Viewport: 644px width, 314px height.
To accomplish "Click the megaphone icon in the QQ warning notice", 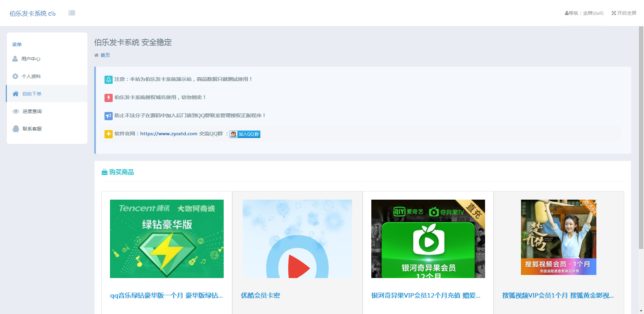I will click(109, 116).
